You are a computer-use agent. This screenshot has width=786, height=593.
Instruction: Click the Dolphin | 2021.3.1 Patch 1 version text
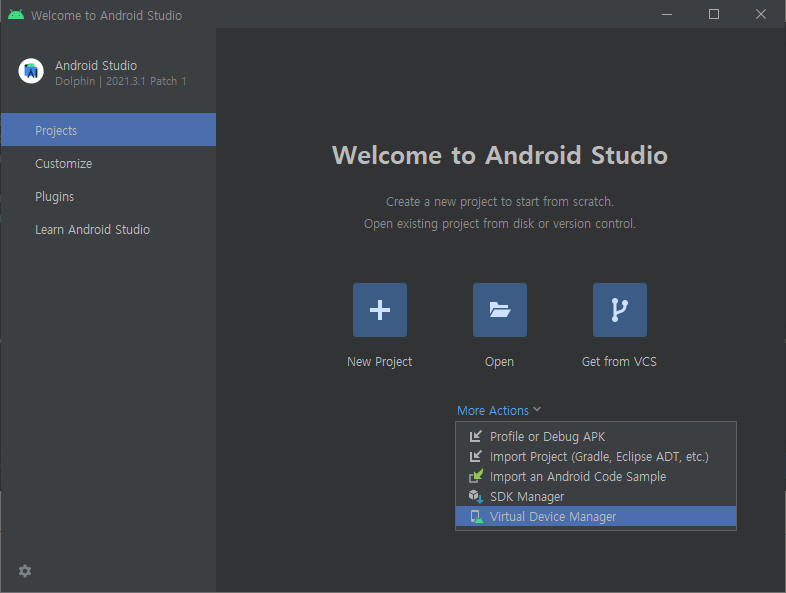tap(120, 81)
